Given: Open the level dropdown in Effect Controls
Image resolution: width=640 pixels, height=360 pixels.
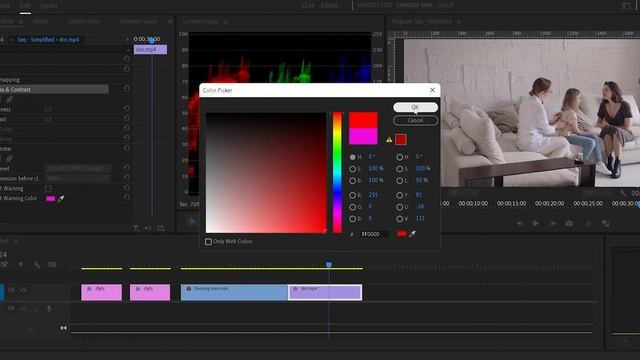Looking at the screenshot, I should pyautogui.click(x=78, y=168).
